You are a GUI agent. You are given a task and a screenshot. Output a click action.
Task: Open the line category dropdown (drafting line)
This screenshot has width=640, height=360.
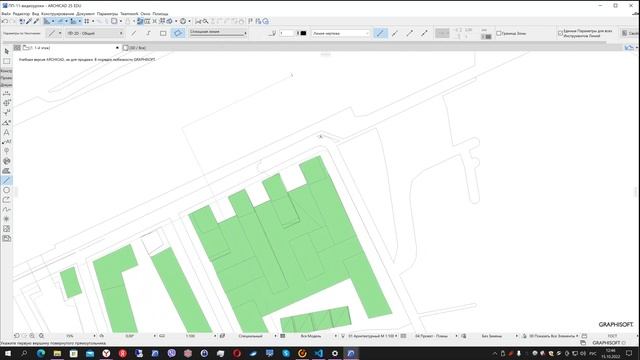[340, 33]
